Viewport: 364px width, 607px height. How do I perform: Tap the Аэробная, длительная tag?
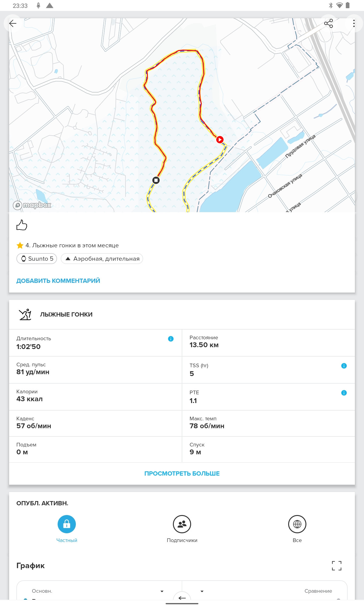pos(102,259)
